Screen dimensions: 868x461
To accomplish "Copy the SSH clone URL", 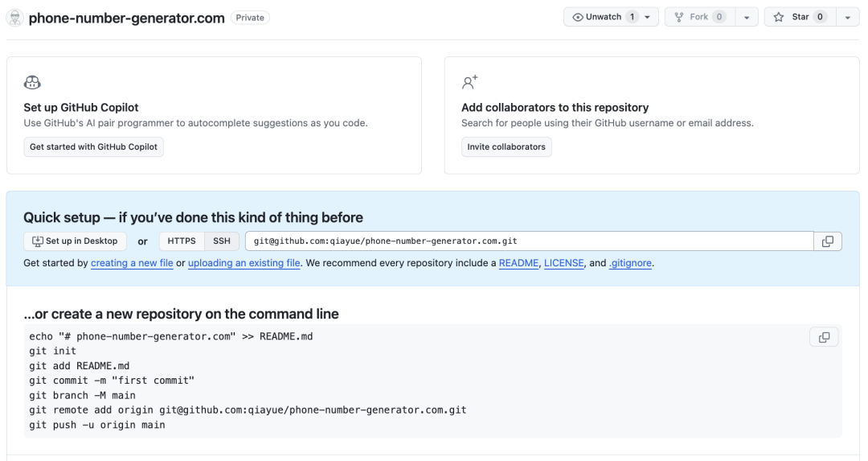I will [x=828, y=241].
